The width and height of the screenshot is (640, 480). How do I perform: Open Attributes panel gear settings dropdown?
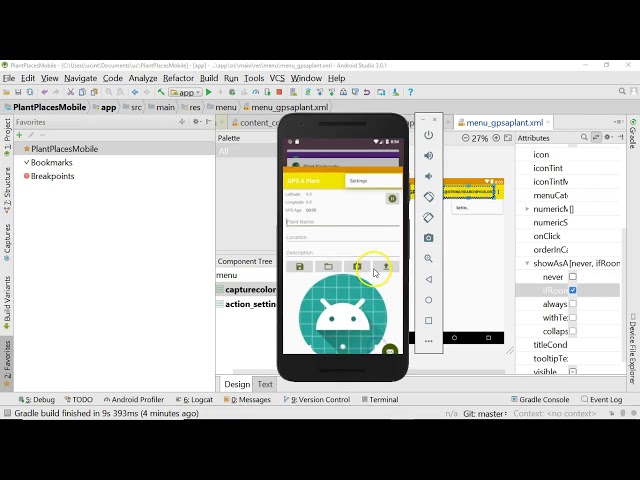coord(609,138)
